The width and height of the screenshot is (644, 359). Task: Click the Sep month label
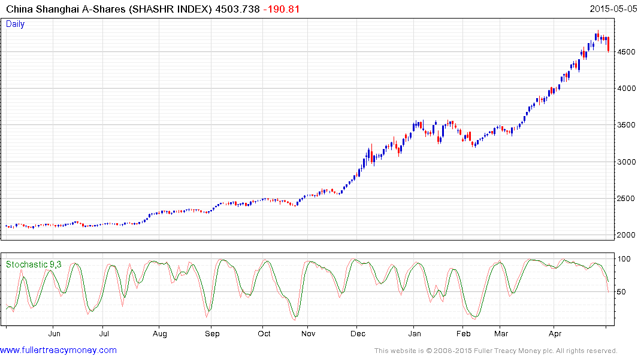point(212,334)
